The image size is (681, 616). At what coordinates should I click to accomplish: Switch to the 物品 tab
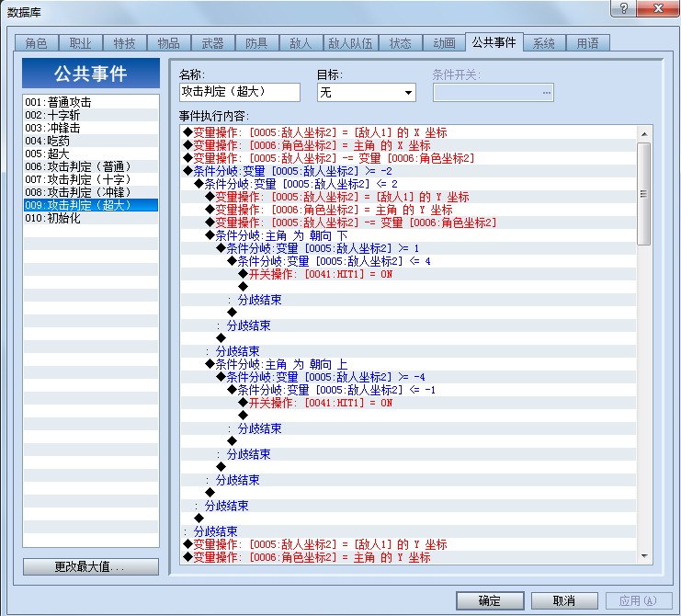pyautogui.click(x=168, y=43)
